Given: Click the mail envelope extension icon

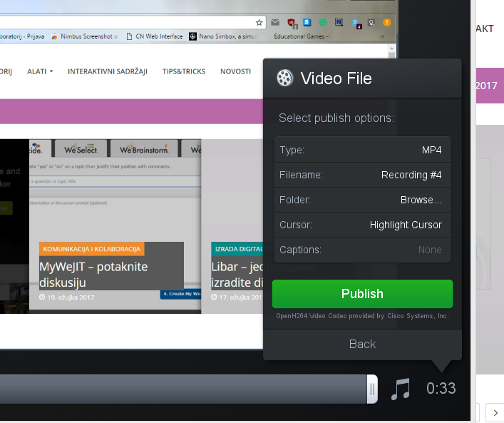Looking at the screenshot, I should click(275, 22).
